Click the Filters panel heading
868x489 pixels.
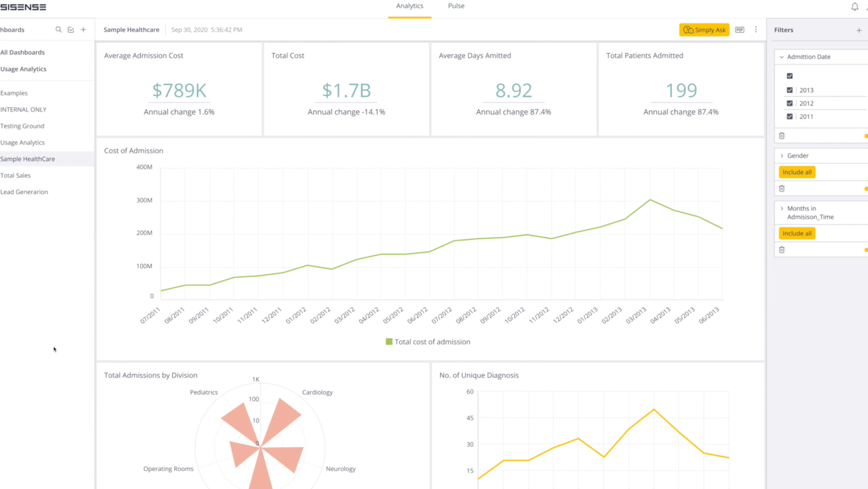point(784,30)
